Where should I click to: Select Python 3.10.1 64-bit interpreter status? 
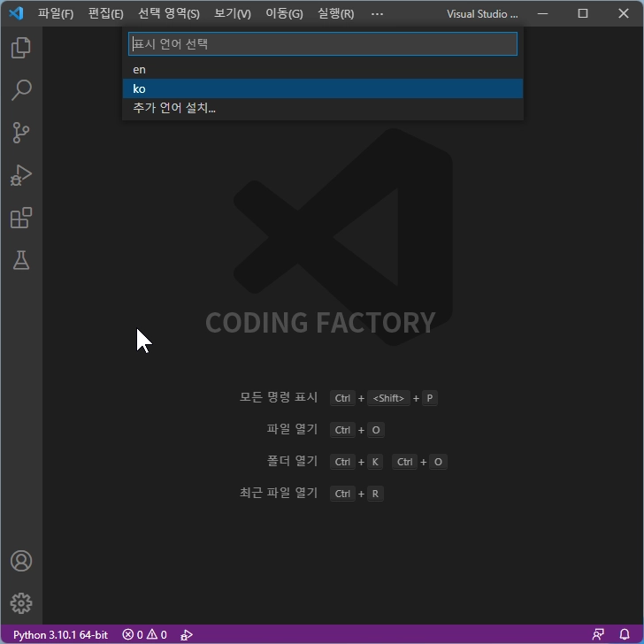tap(60, 635)
